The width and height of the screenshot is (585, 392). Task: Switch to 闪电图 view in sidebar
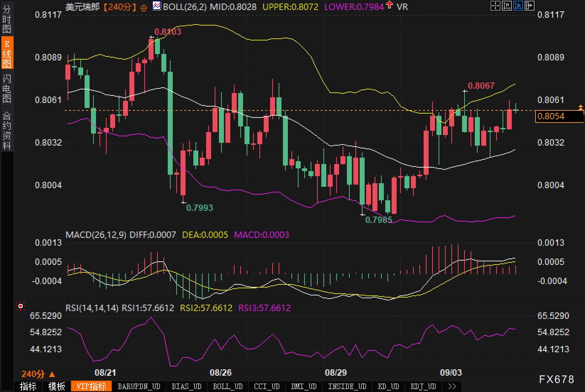7,88
